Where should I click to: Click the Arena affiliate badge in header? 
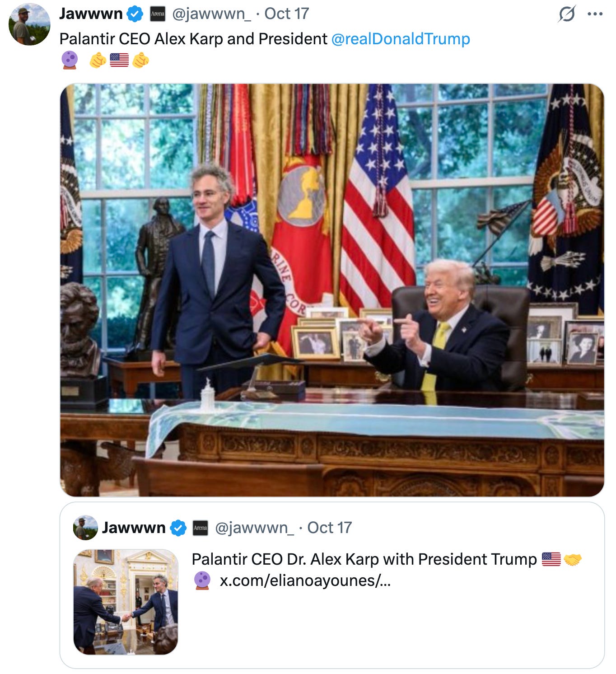pyautogui.click(x=158, y=14)
